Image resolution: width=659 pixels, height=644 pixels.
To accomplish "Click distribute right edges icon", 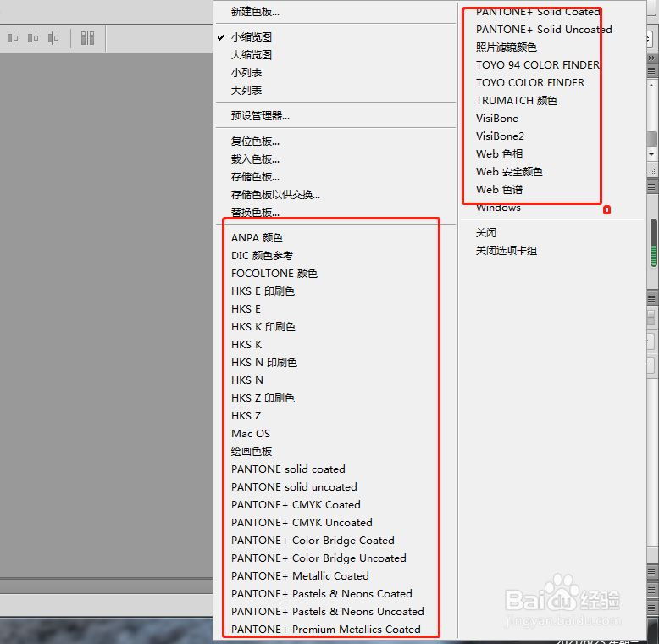I will (x=53, y=38).
